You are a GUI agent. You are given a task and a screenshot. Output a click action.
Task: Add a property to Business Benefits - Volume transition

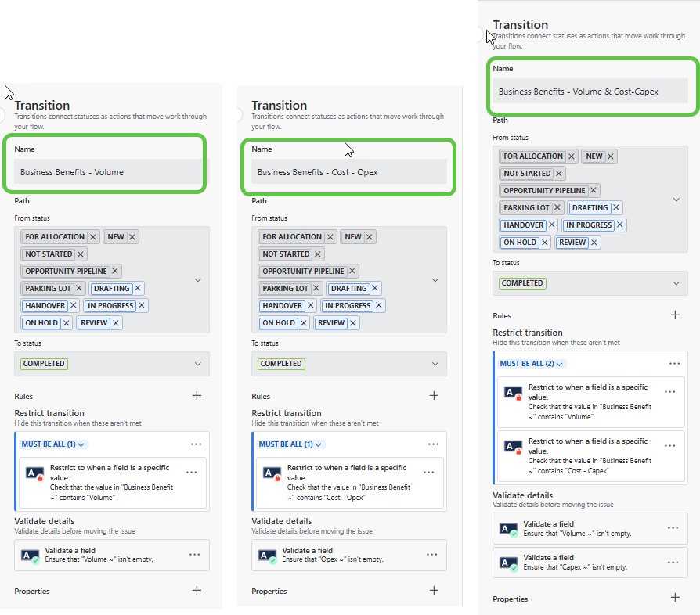[x=197, y=591]
